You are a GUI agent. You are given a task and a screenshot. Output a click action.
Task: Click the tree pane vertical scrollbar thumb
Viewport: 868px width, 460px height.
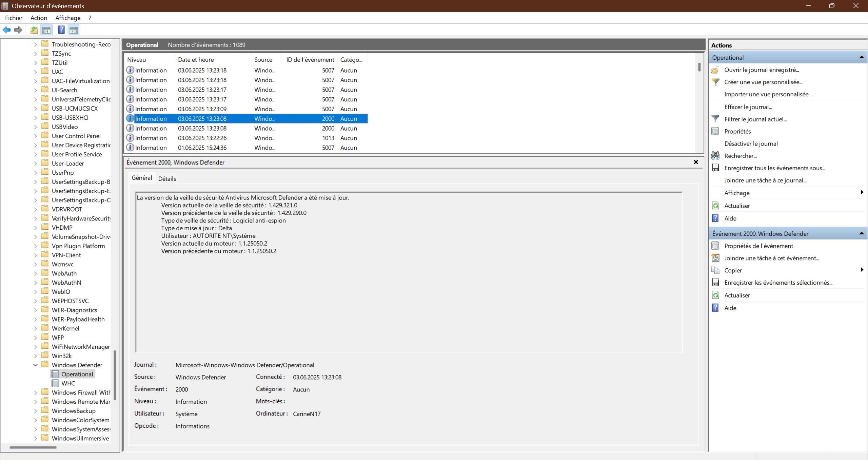[x=115, y=375]
